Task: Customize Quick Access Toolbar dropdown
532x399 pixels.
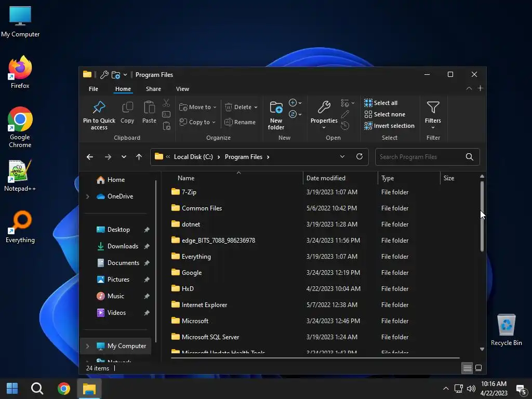Action: coord(125,75)
